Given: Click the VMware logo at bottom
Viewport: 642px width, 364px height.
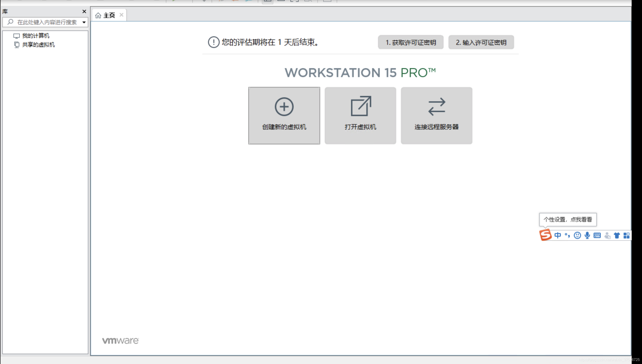Looking at the screenshot, I should [x=121, y=341].
